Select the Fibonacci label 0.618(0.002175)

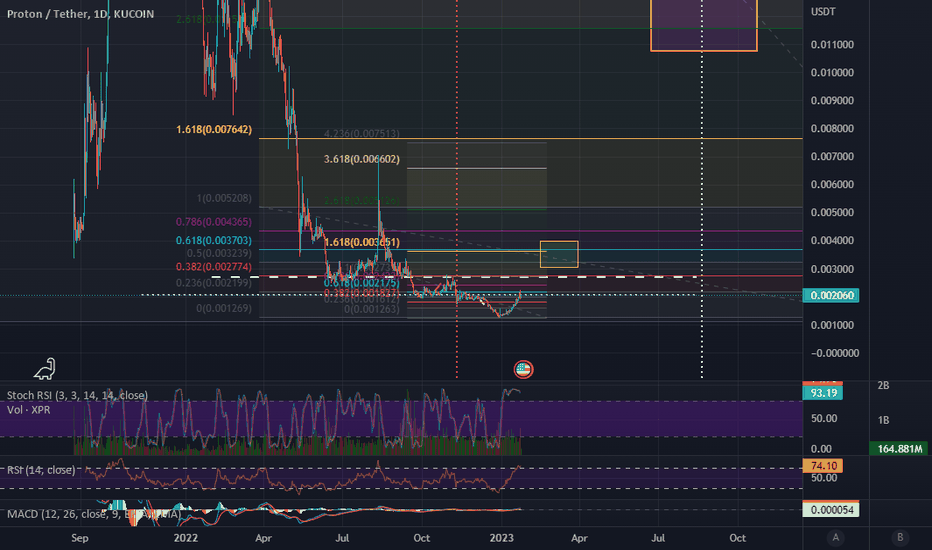point(361,283)
